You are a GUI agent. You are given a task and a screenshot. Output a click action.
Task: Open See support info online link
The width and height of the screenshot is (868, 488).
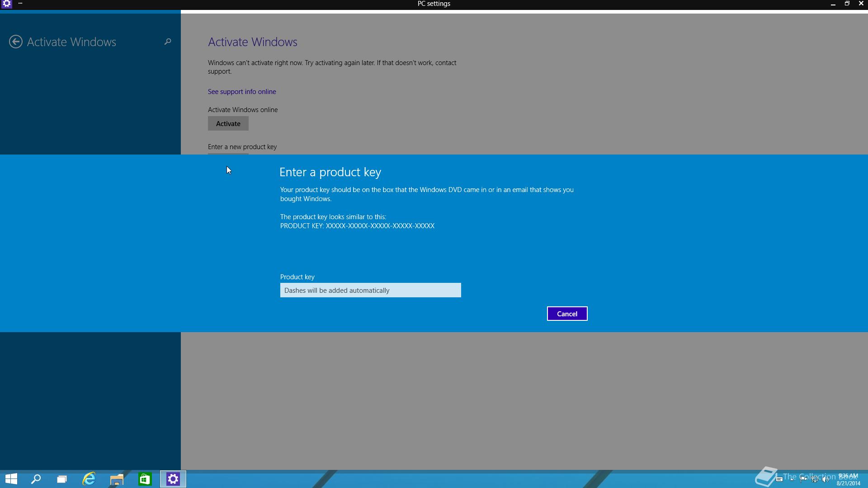pos(242,91)
